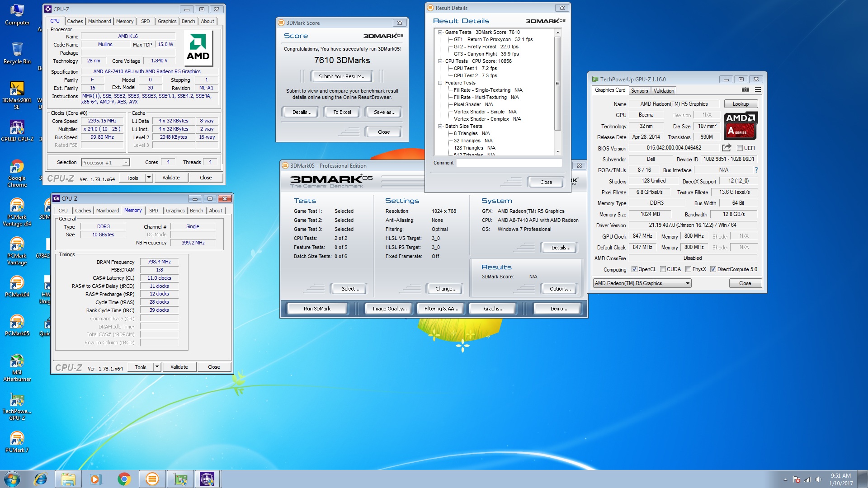This screenshot has height=488, width=868.
Task: Collapse the CPU Tests tree node
Action: [440, 61]
